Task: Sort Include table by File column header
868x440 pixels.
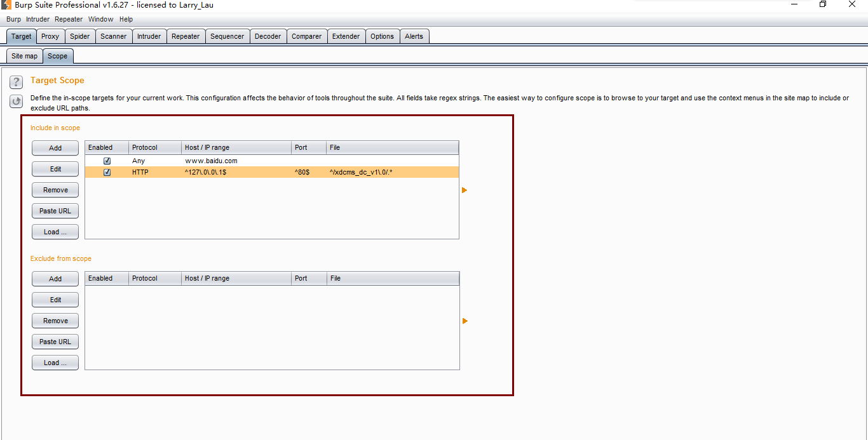Action: click(x=392, y=147)
